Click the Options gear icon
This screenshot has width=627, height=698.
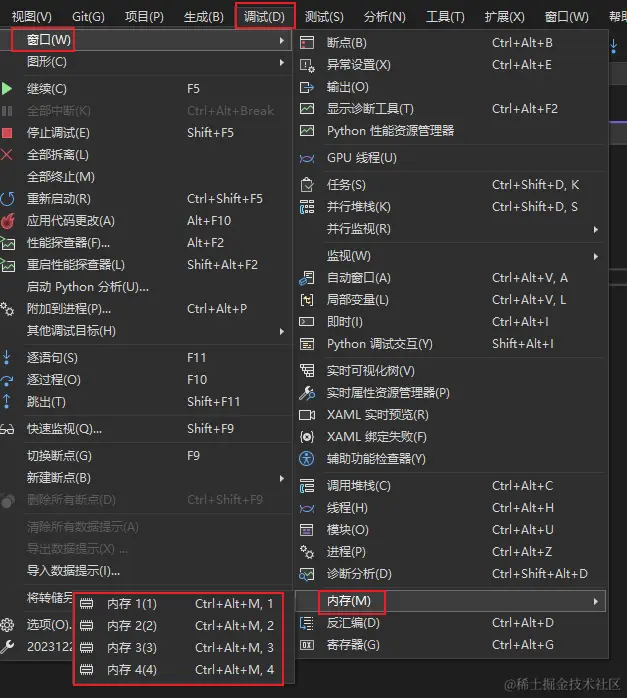(x=7, y=625)
